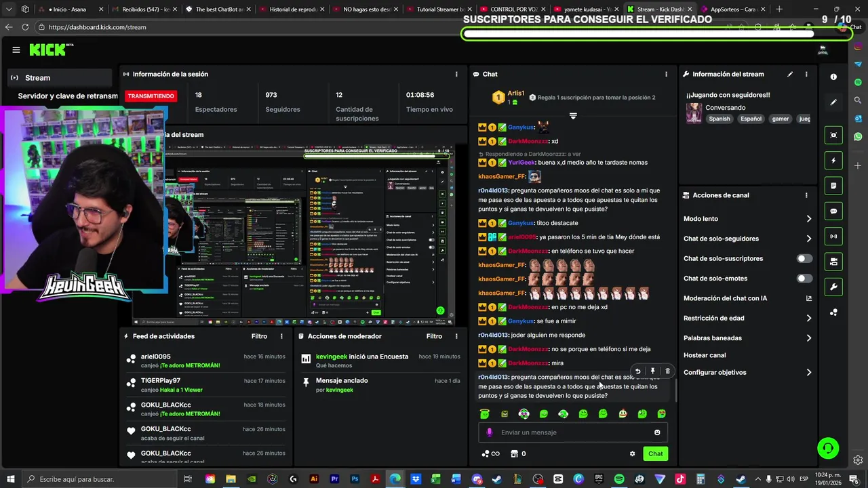
Task: Reload page with browser refresh button
Action: coord(25,27)
